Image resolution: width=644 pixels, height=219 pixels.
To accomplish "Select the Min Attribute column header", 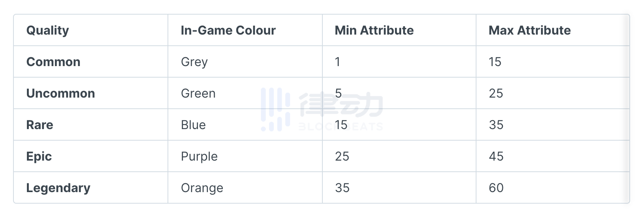I will pyautogui.click(x=374, y=30).
